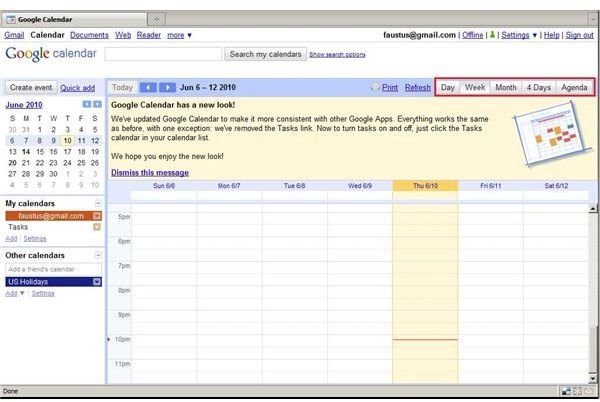Viewport: 600px width, 402px height.
Task: Collapse the Other calendars section
Action: pos(98,255)
